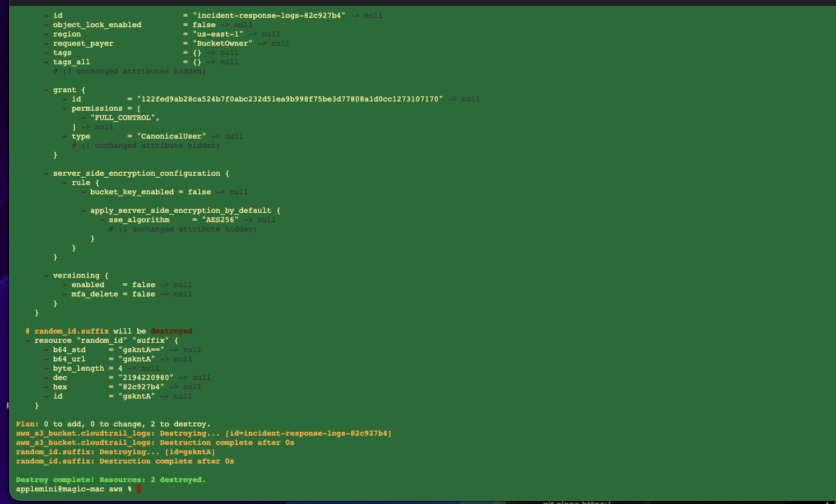Click 'apply_server_side_encryption_by_default {' header
The height and width of the screenshot is (504, 836).
pos(185,210)
